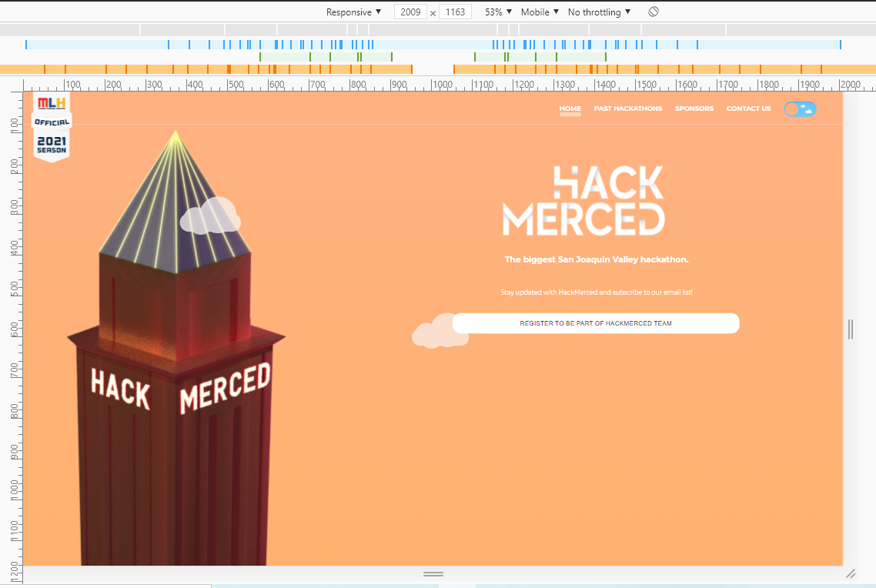Viewport: 876px width, 588px height.
Task: Click the MLH Official 2021 Season badge
Action: (x=52, y=127)
